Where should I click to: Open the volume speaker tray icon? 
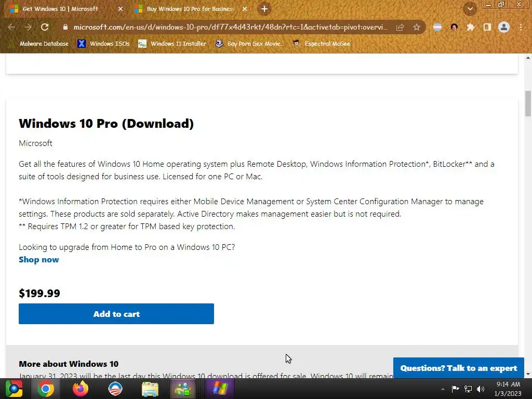481,389
